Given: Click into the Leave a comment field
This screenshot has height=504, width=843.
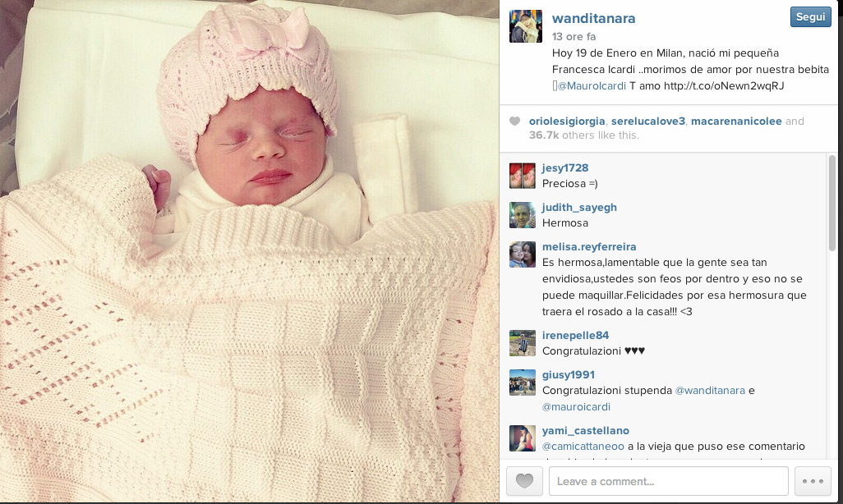Looking at the screenshot, I should click(668, 481).
